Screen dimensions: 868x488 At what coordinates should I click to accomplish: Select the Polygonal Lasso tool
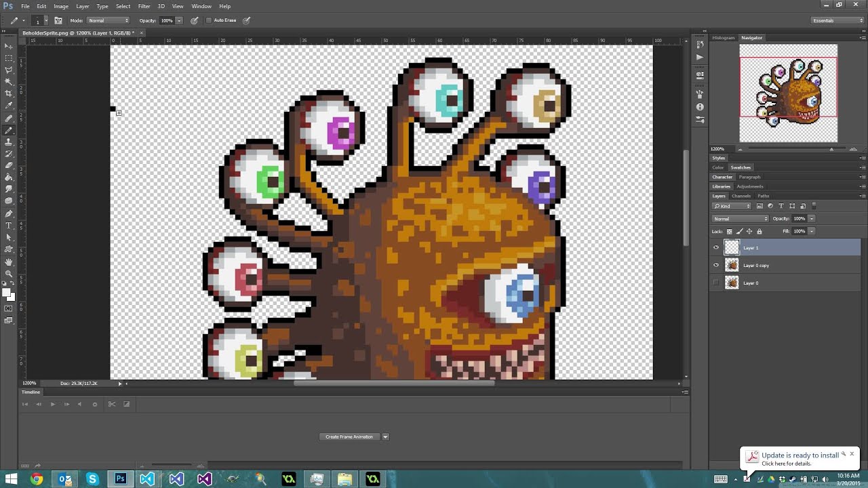(8, 70)
